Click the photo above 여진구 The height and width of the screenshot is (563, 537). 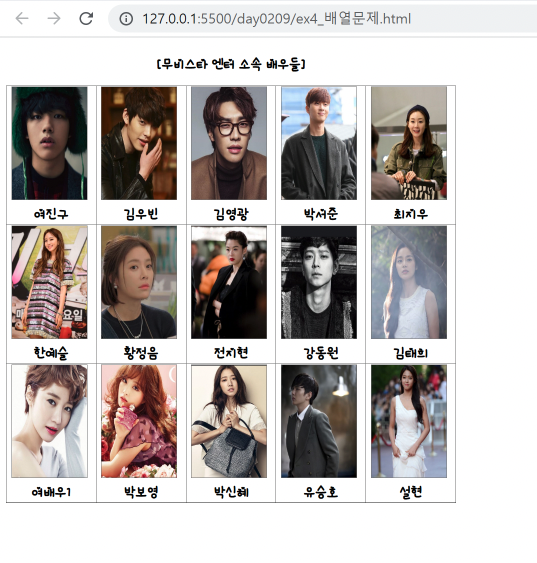[50, 143]
